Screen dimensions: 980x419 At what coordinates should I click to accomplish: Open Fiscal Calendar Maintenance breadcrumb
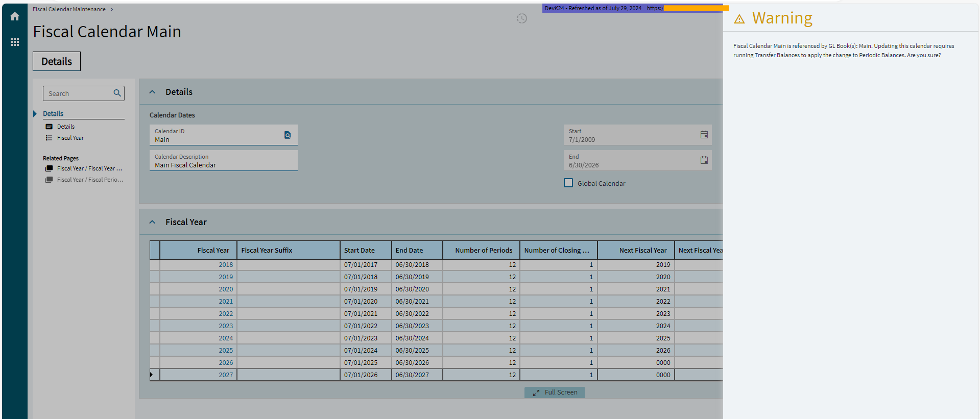(69, 9)
